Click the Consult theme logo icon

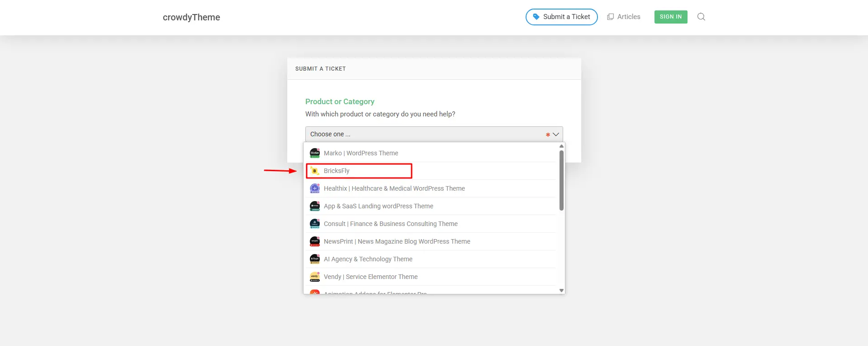pyautogui.click(x=315, y=224)
